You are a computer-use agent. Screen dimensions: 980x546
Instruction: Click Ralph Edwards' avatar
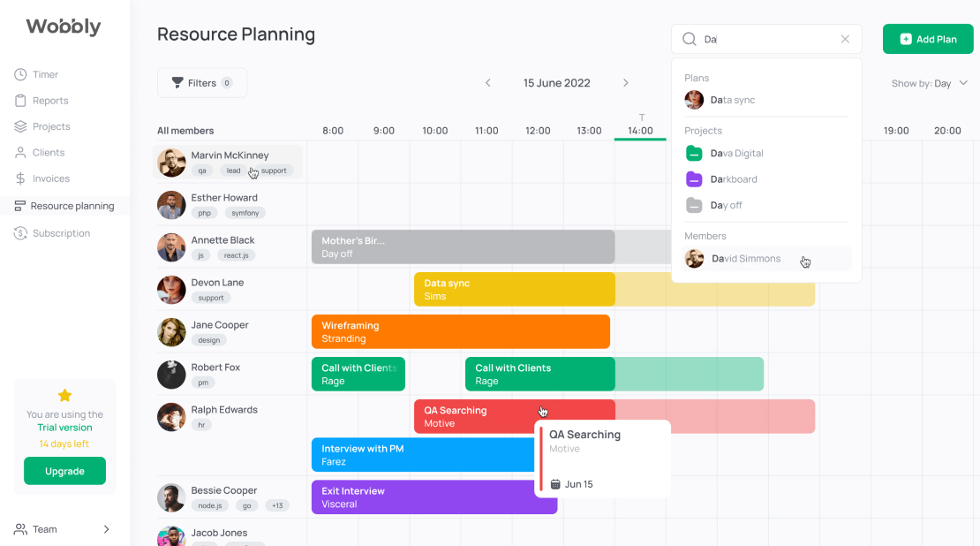pos(171,417)
